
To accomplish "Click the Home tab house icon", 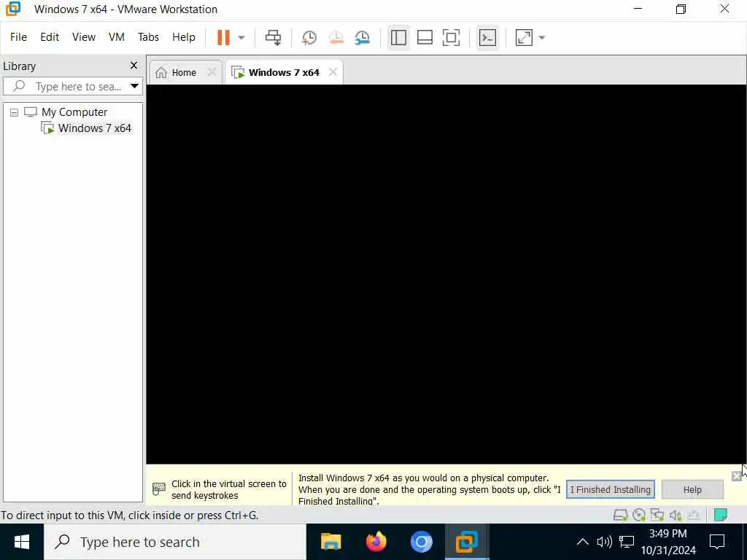I will [161, 72].
